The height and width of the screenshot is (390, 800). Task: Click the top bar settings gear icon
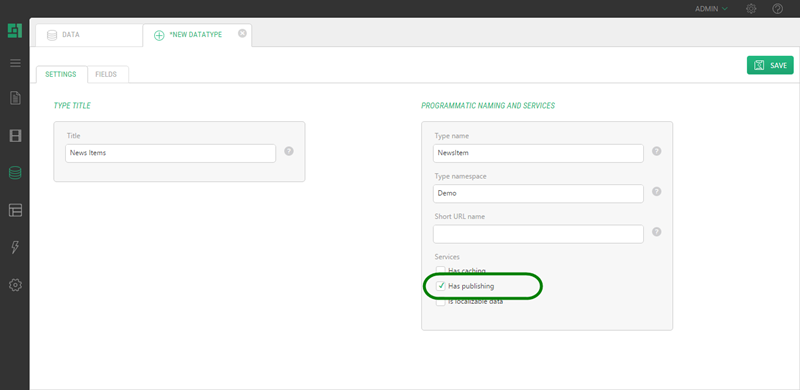tap(751, 9)
